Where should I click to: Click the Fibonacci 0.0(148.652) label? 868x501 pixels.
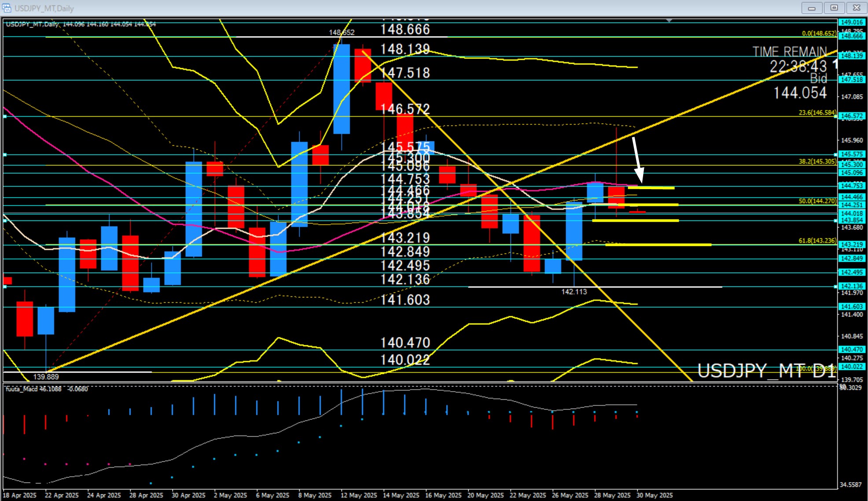(x=819, y=33)
